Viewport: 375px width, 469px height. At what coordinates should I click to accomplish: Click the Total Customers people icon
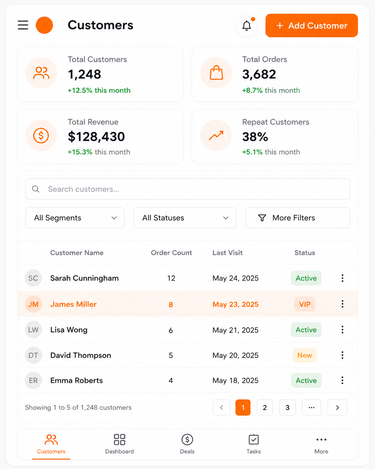[41, 73]
